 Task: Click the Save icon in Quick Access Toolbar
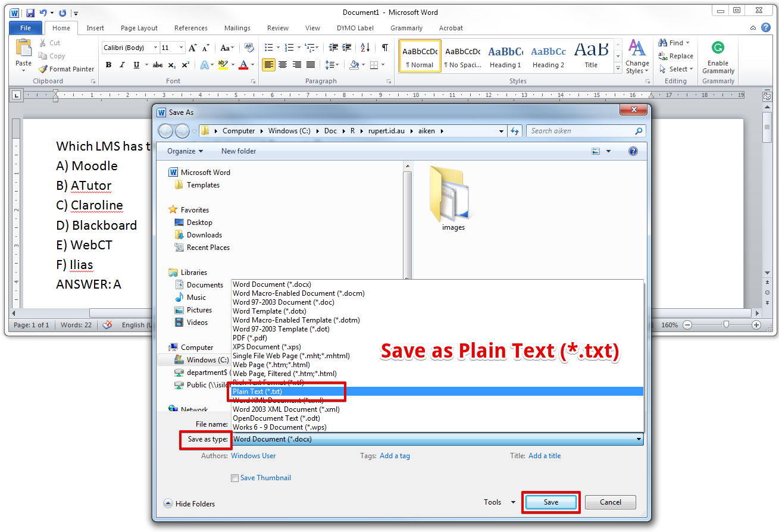(30, 12)
